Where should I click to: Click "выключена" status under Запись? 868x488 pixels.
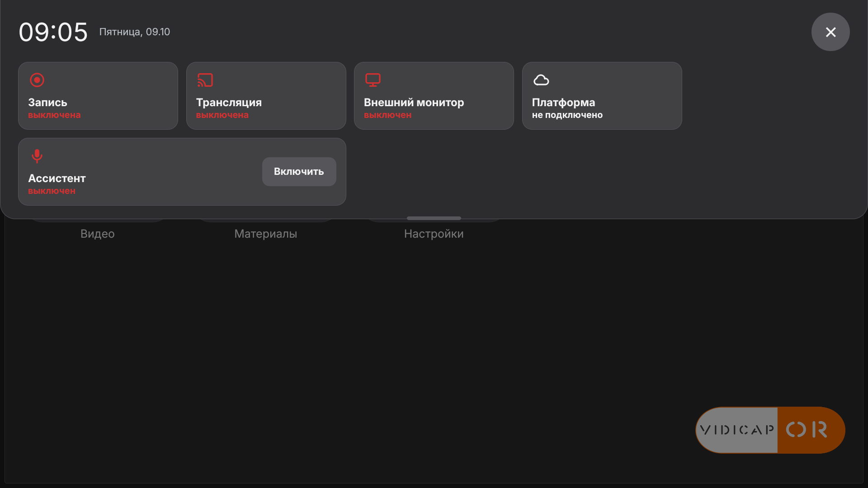(x=54, y=115)
